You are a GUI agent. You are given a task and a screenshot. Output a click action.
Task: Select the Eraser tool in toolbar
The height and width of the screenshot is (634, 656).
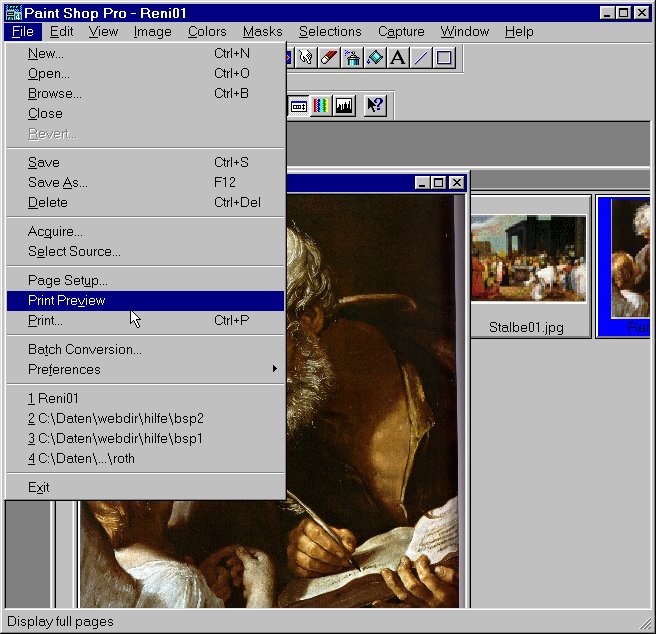point(328,58)
